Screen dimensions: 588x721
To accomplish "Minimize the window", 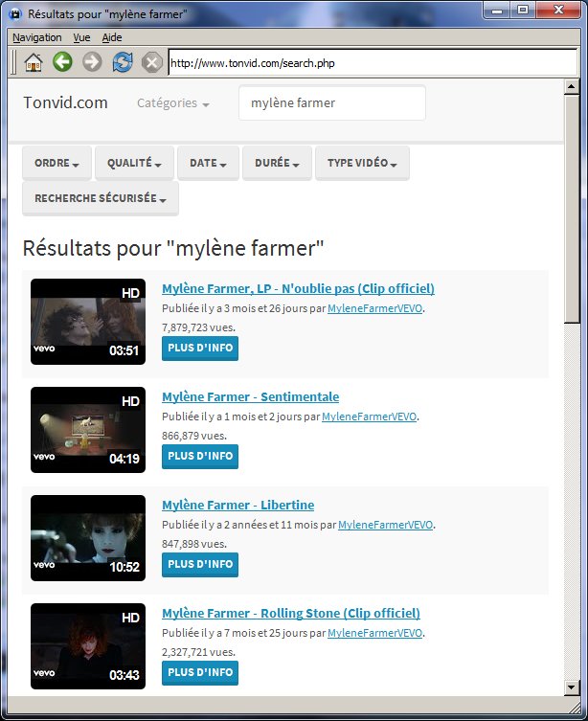I will click(496, 11).
